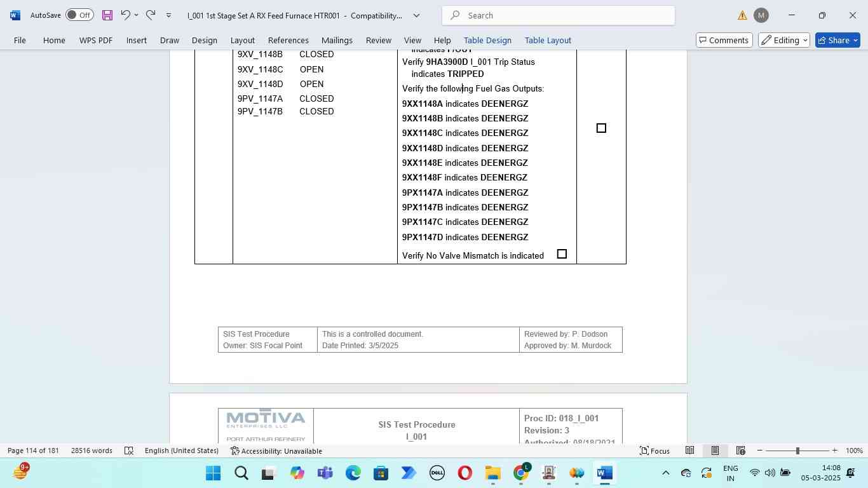The image size is (868, 488).
Task: Click the zoom in plus icon
Action: pos(834,451)
